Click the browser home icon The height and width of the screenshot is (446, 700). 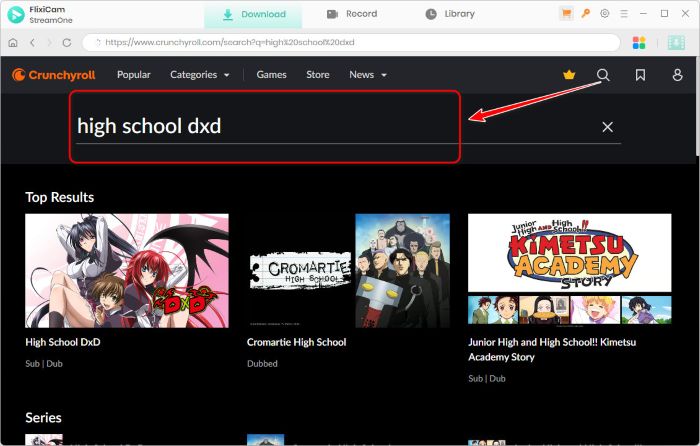pos(13,43)
